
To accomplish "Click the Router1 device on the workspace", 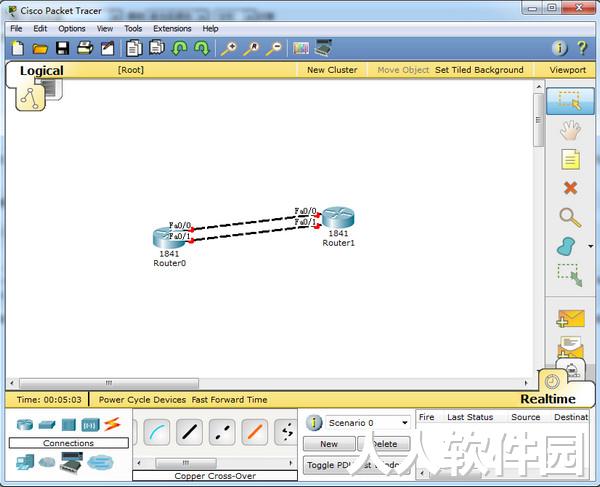I will pos(338,217).
